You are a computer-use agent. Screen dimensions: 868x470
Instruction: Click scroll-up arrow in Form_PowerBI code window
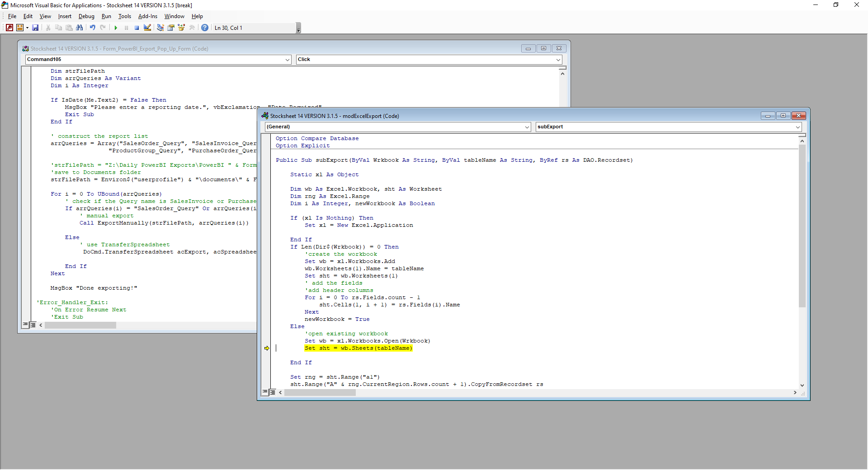[x=562, y=74]
